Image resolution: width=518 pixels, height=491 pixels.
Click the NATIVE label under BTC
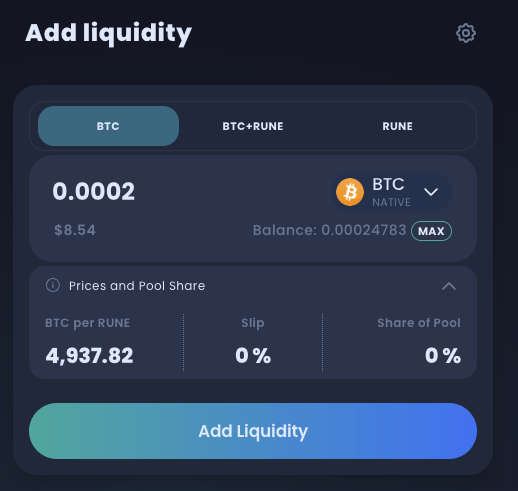(391, 202)
